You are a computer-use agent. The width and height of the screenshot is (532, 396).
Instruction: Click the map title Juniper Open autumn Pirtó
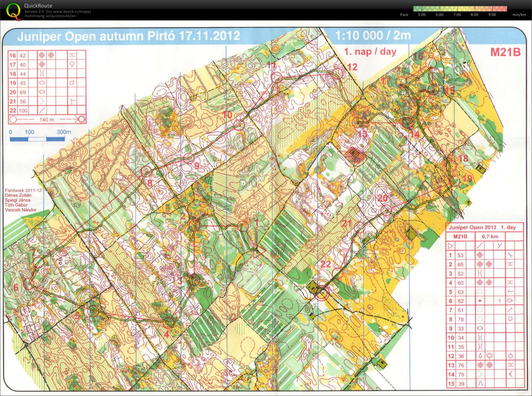(x=128, y=36)
